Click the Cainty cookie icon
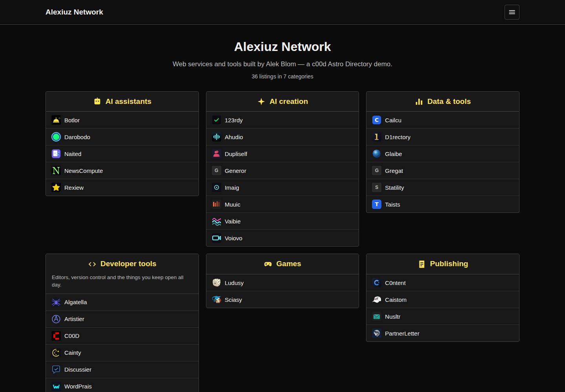Image resolution: width=565 pixels, height=392 pixels. pos(56,353)
